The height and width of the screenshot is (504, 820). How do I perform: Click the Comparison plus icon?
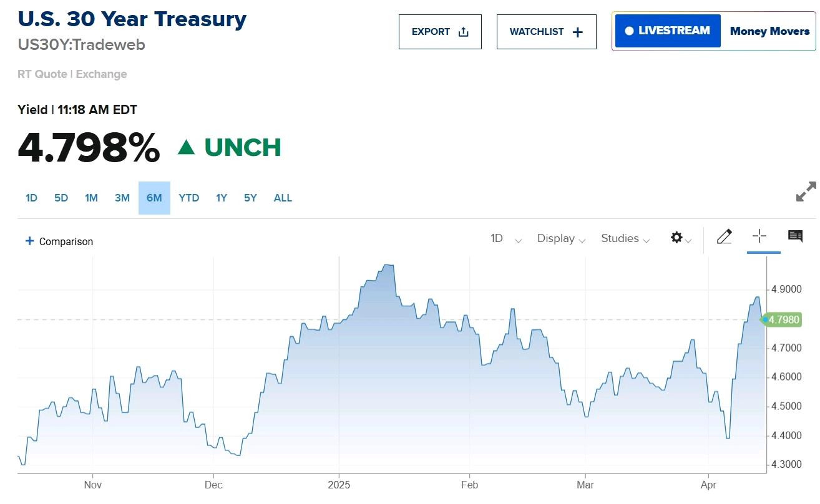(29, 241)
